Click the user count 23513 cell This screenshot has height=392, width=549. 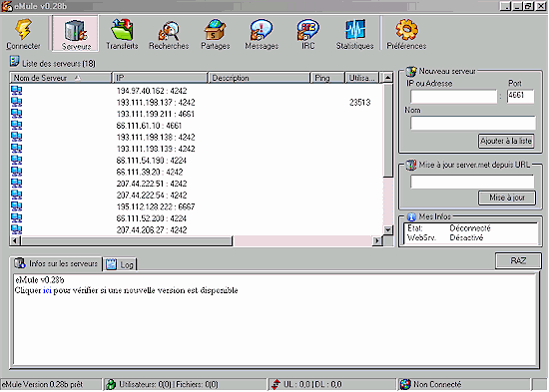(360, 102)
